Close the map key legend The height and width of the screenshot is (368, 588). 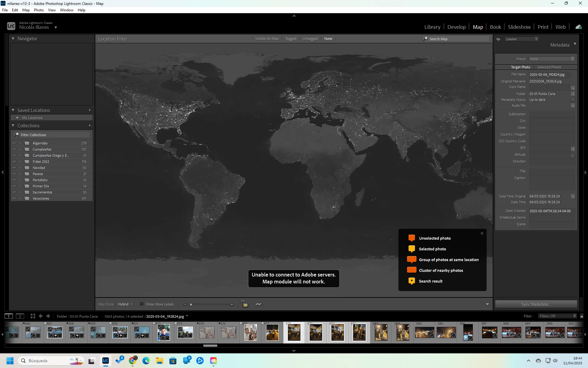click(482, 233)
